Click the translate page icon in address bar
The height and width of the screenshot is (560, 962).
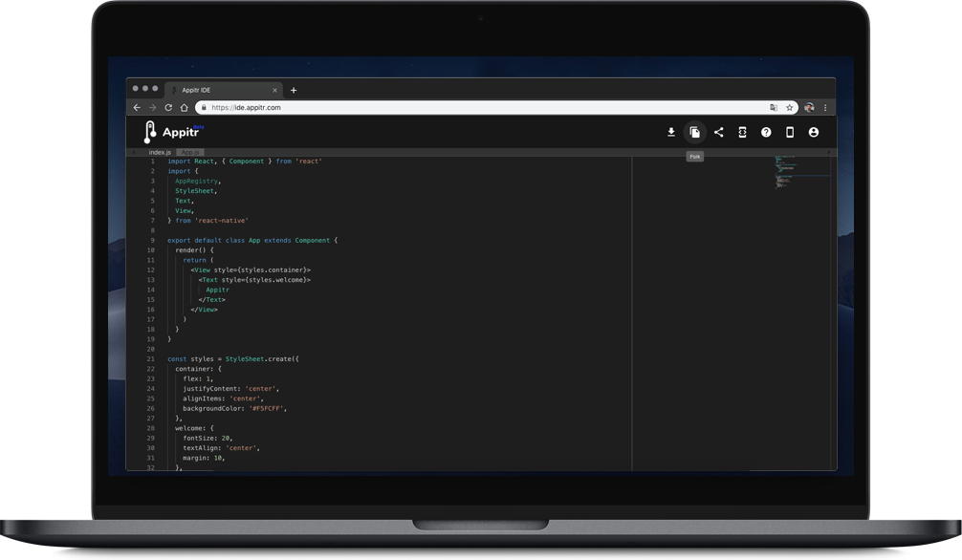coord(774,107)
